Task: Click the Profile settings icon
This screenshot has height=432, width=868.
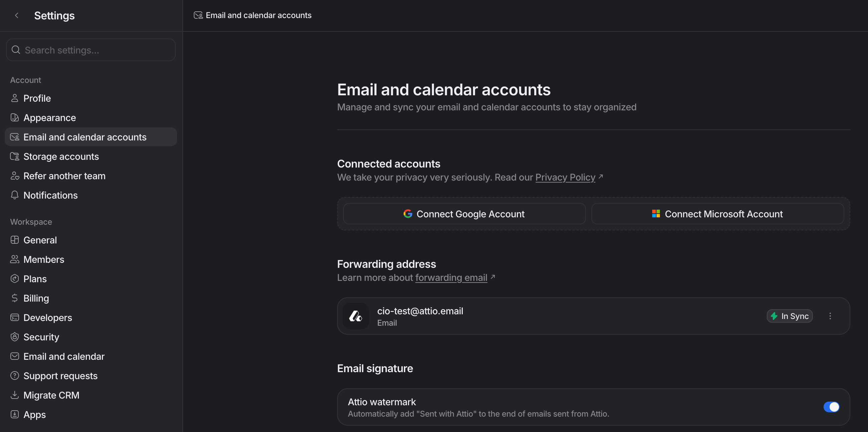Action: [14, 98]
